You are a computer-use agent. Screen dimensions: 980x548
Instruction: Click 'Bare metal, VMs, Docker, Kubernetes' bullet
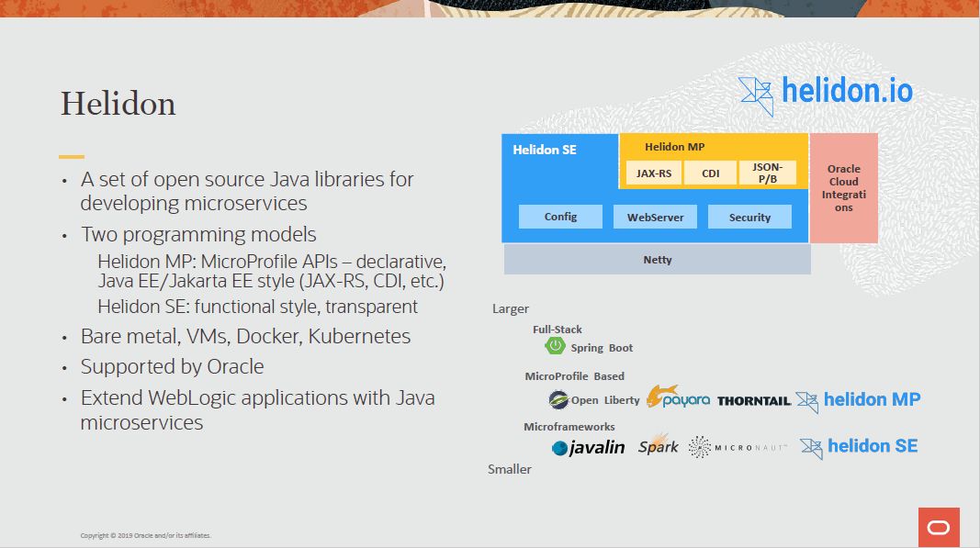(x=245, y=336)
